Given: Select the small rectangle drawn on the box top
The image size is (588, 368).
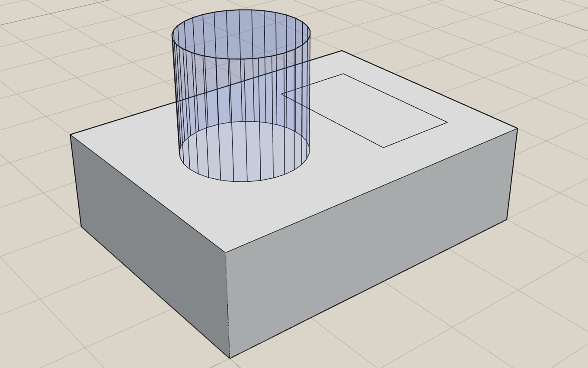Looking at the screenshot, I should click(x=364, y=110).
